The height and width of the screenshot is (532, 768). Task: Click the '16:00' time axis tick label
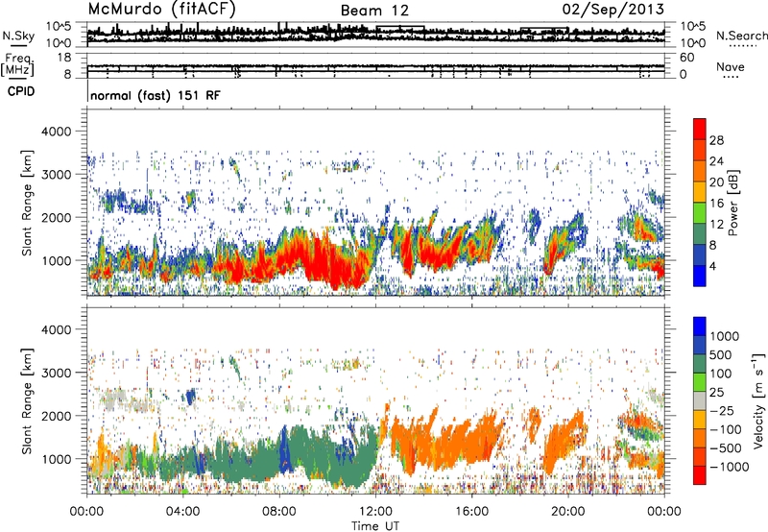471,512
